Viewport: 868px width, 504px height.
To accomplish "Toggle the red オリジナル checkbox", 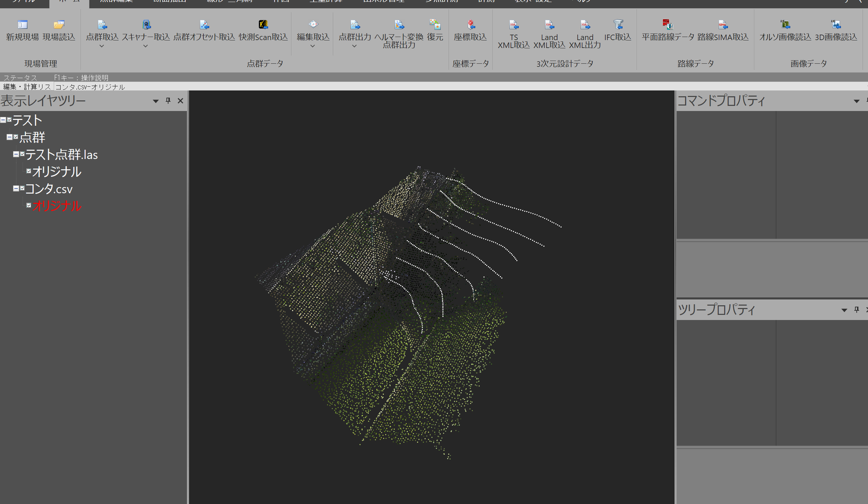I will click(x=28, y=205).
